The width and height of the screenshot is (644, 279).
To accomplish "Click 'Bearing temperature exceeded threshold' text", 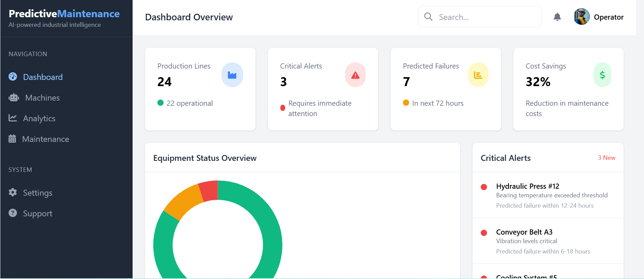I will (x=552, y=195).
